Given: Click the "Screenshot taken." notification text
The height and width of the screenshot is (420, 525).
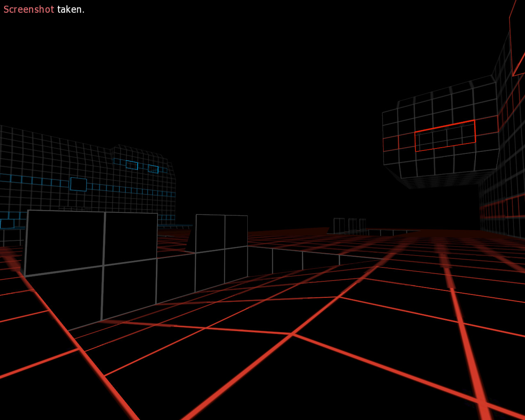Looking at the screenshot, I should [x=44, y=9].
